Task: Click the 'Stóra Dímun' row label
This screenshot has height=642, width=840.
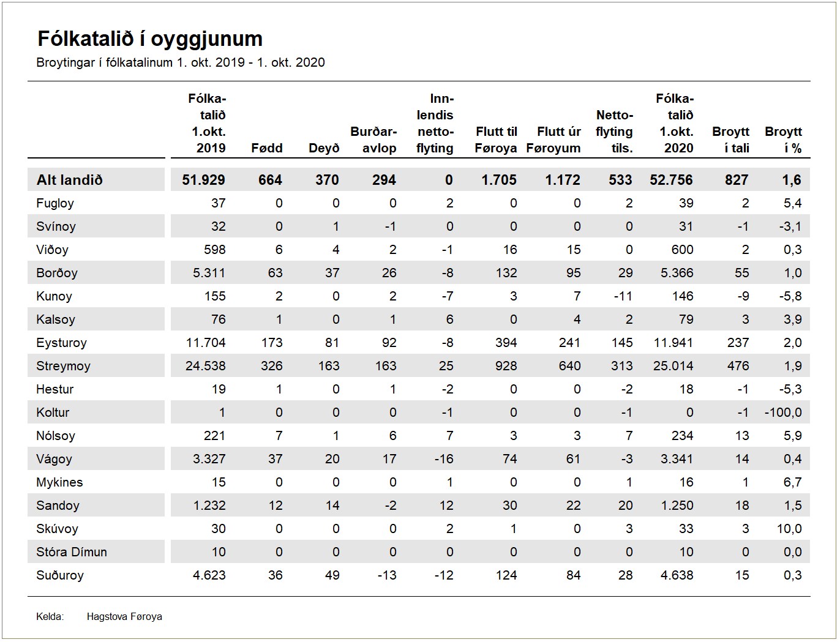Action: (72, 552)
